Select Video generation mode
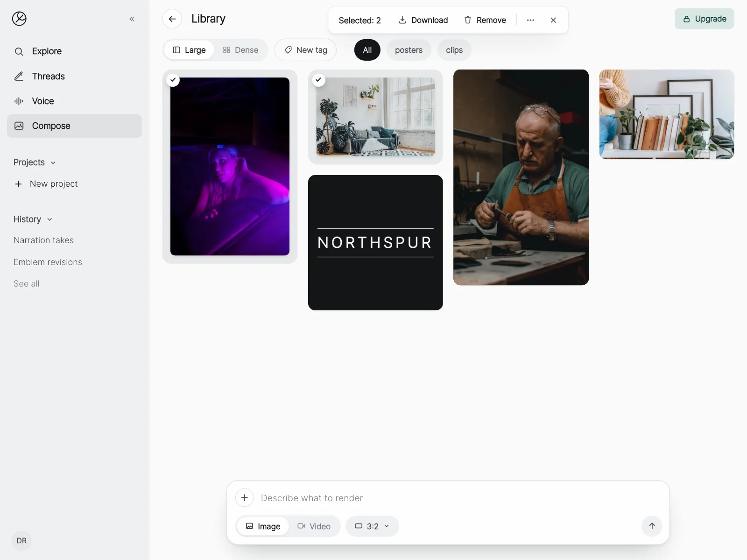Image resolution: width=747 pixels, height=560 pixels. coord(314,526)
